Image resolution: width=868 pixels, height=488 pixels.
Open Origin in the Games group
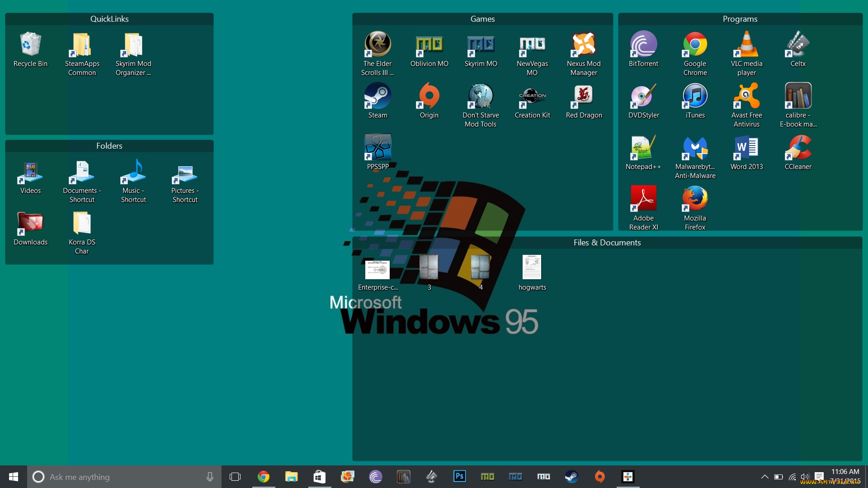(429, 96)
